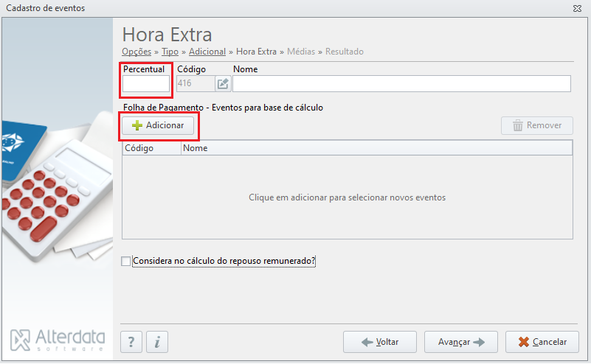591x364 pixels.
Task: Click the 'Folha de Pagamento - Eventos' label
Action: [x=223, y=108]
